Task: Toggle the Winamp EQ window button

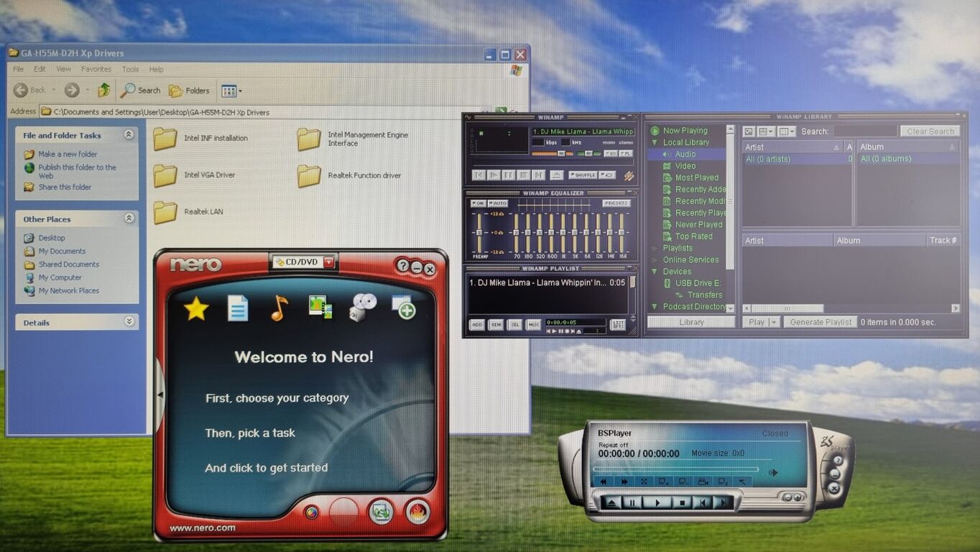Action: coord(610,154)
